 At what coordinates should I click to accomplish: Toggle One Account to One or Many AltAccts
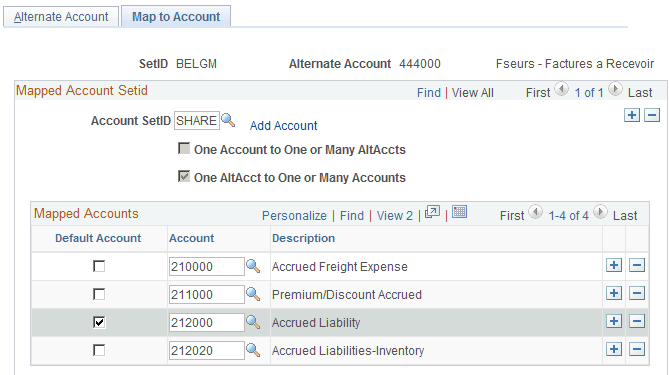(184, 148)
